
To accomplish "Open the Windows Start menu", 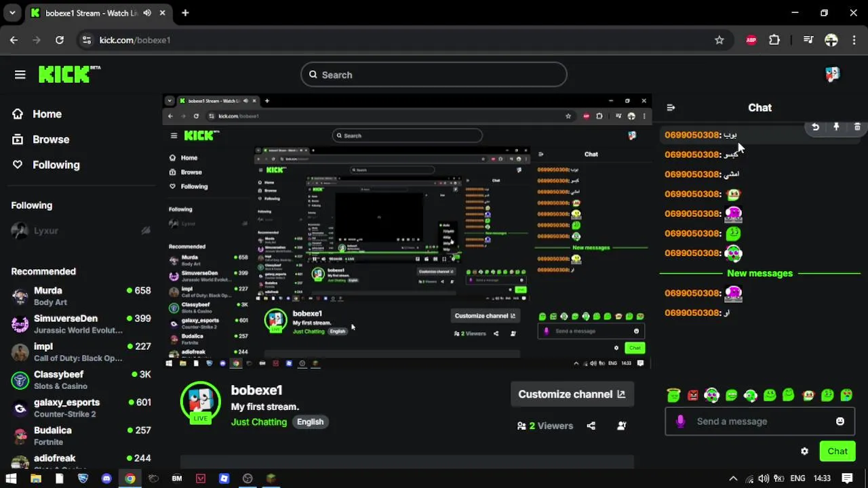I will tap(11, 479).
